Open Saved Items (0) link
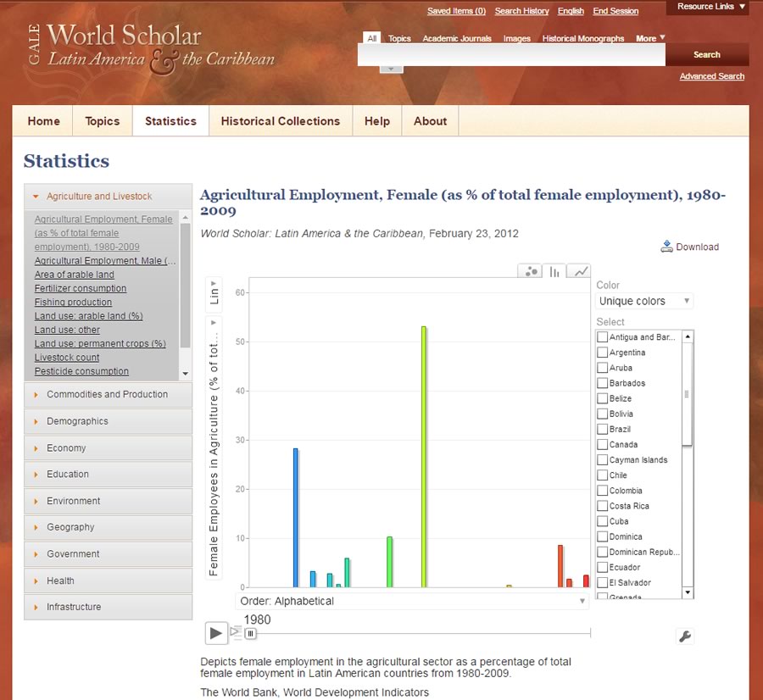Screen dimensions: 763x700 (456, 11)
